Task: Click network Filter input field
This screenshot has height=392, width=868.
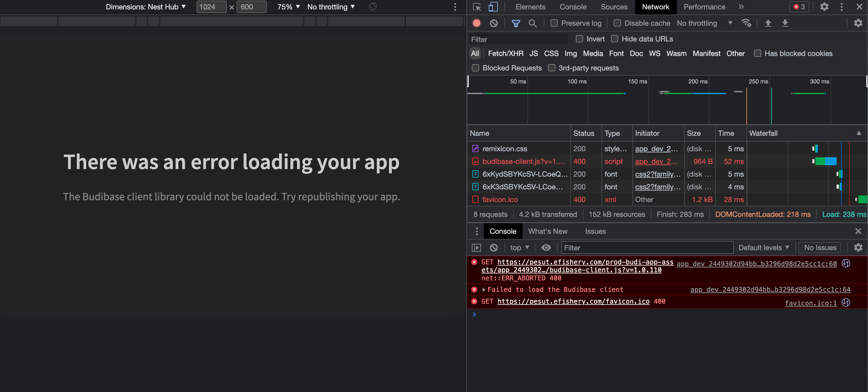Action: tap(518, 39)
